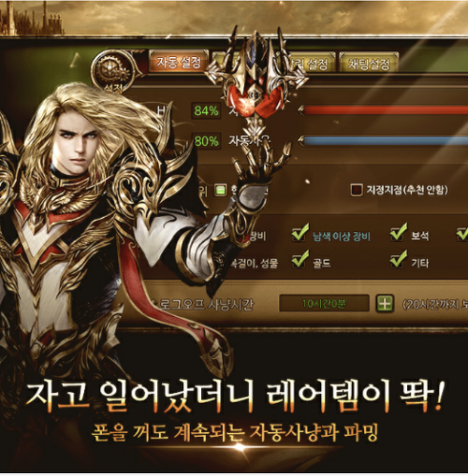Click the green plus icon beside 10시간0분
The height and width of the screenshot is (476, 468).
tap(385, 303)
